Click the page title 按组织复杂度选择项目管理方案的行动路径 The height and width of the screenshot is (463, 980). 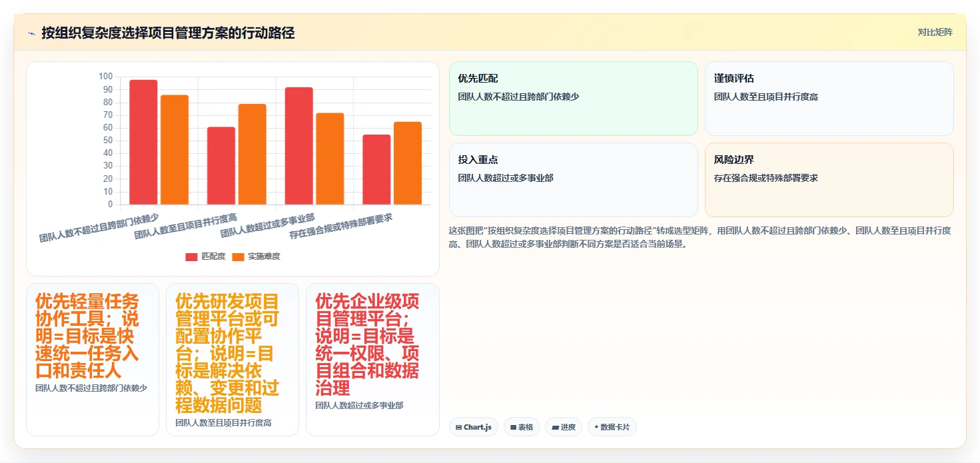[168, 33]
